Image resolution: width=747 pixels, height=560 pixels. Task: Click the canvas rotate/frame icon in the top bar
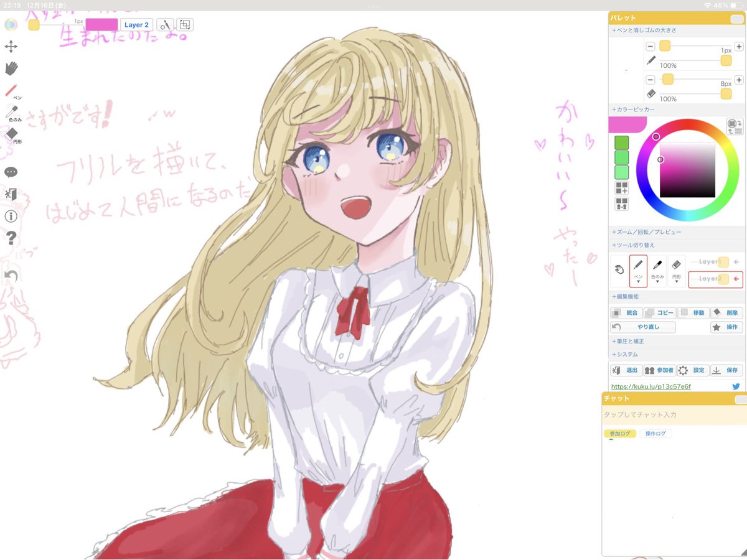click(x=185, y=25)
